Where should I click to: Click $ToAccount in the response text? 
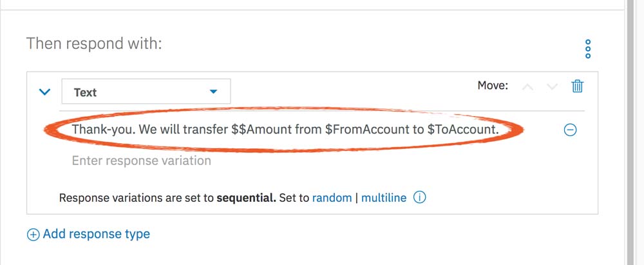(x=463, y=129)
